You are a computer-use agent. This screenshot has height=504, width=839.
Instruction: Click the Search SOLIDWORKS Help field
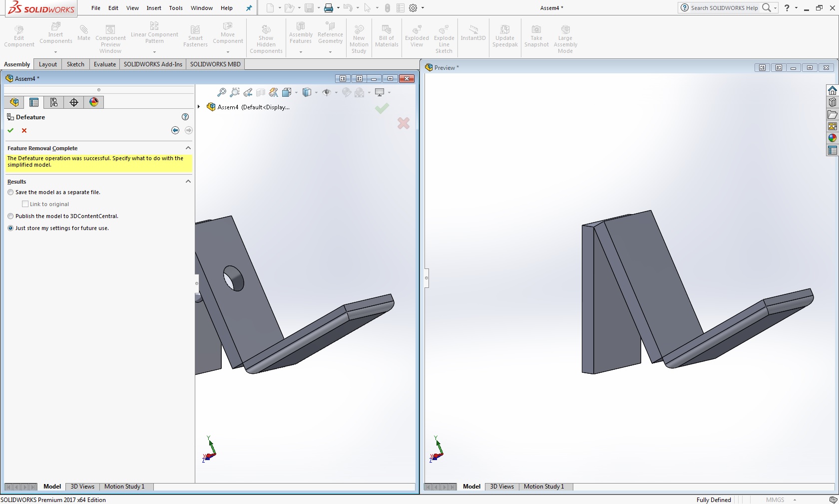(x=724, y=8)
